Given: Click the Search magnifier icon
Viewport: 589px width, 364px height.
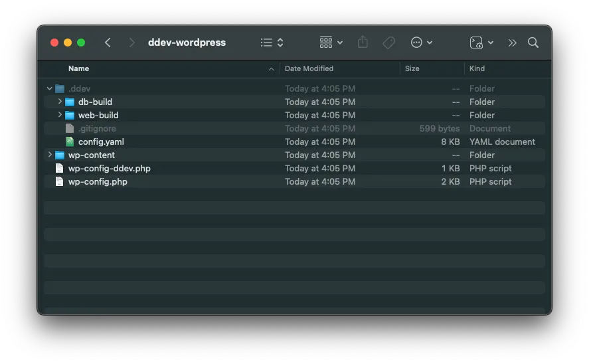Looking at the screenshot, I should tap(533, 43).
